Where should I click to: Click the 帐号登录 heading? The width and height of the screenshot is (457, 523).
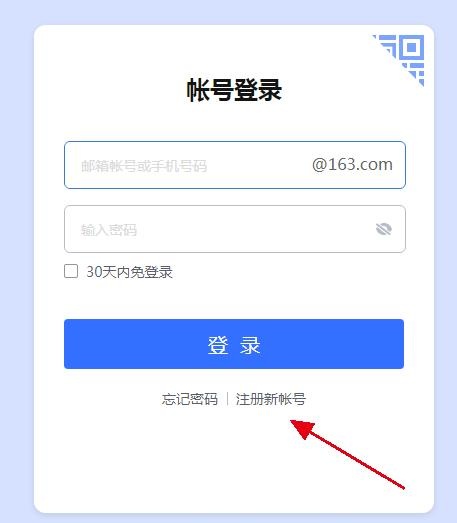coord(234,90)
